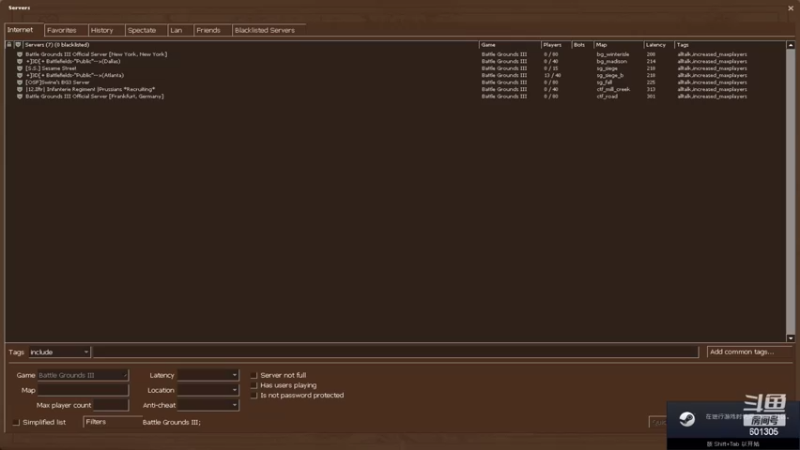This screenshot has height=450, width=800.
Task: Click the 0 / 15 players cell
Action: click(x=551, y=68)
